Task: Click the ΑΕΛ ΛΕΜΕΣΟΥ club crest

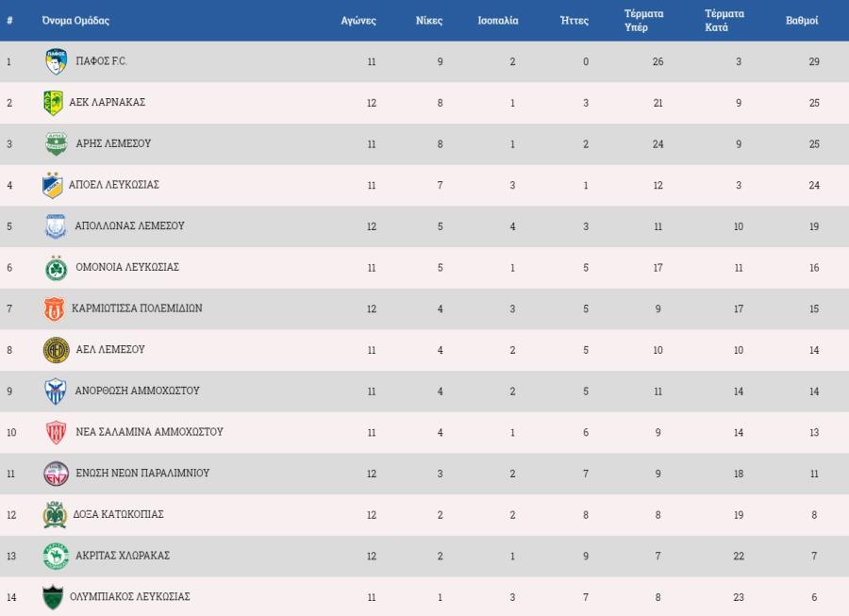Action: click(x=56, y=350)
